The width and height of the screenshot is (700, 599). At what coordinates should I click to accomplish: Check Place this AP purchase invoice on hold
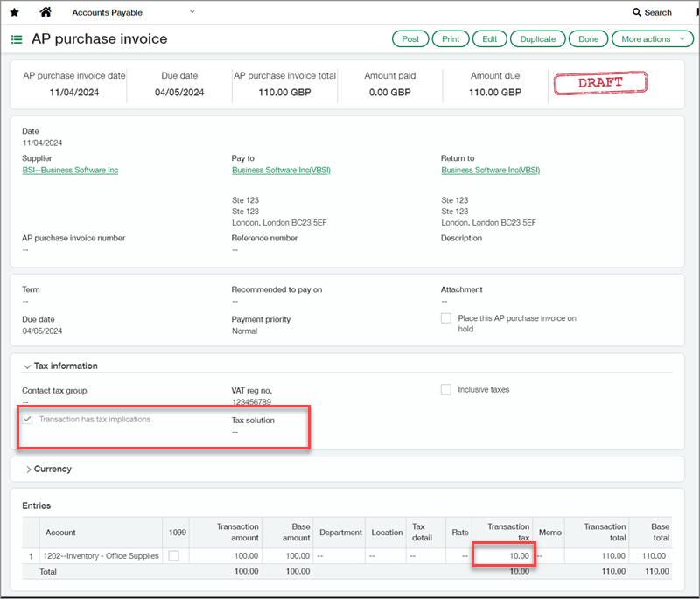click(445, 318)
